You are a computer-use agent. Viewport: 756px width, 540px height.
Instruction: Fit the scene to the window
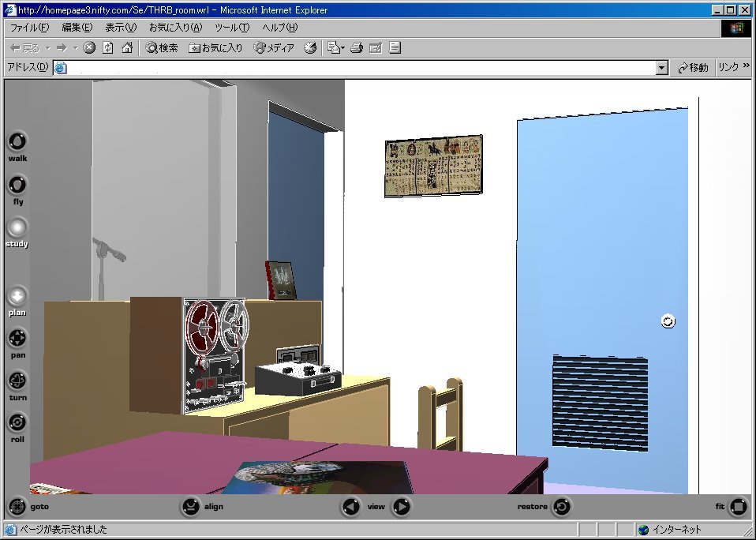pyautogui.click(x=738, y=506)
